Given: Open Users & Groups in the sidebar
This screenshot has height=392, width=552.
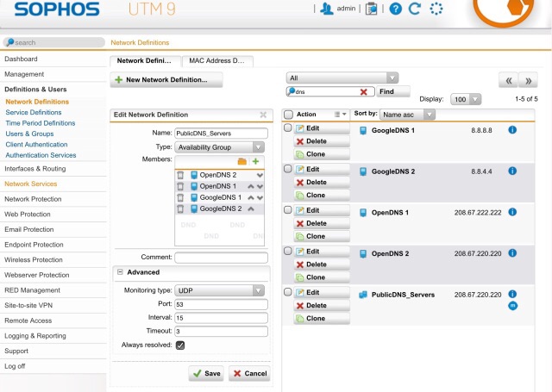Looking at the screenshot, I should coord(29,134).
